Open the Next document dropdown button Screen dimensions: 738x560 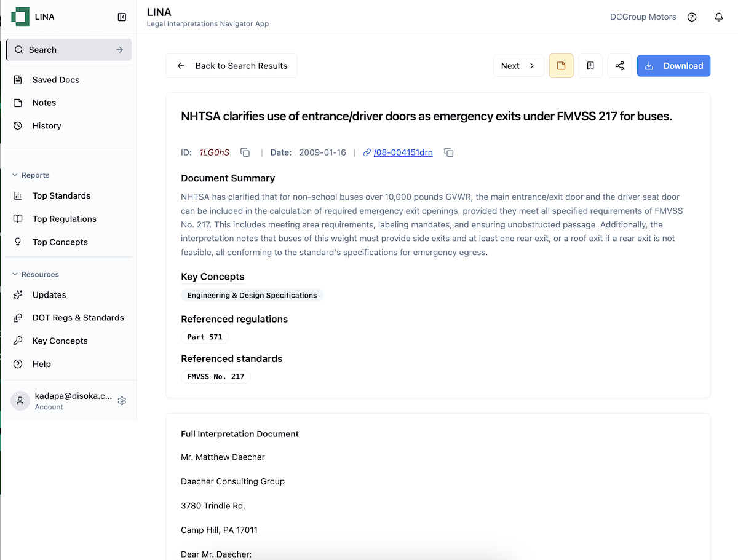pos(518,66)
